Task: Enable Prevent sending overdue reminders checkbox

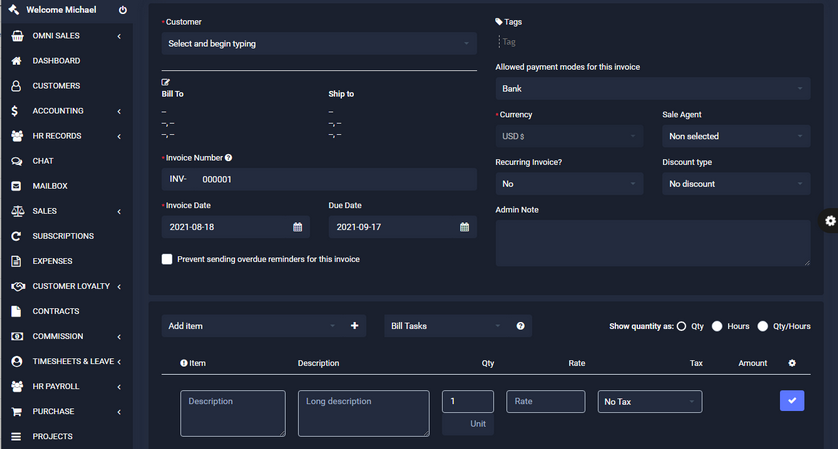Action: coord(167,259)
